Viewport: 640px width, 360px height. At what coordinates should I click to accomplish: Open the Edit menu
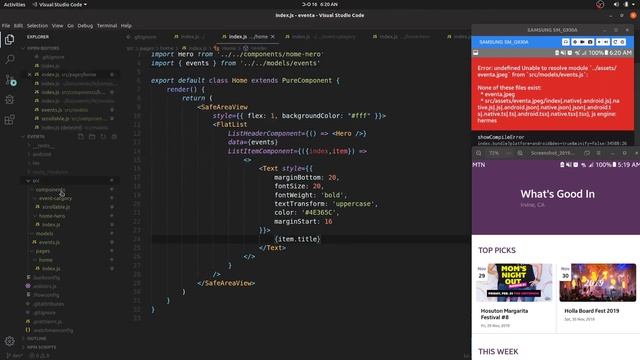(18, 25)
